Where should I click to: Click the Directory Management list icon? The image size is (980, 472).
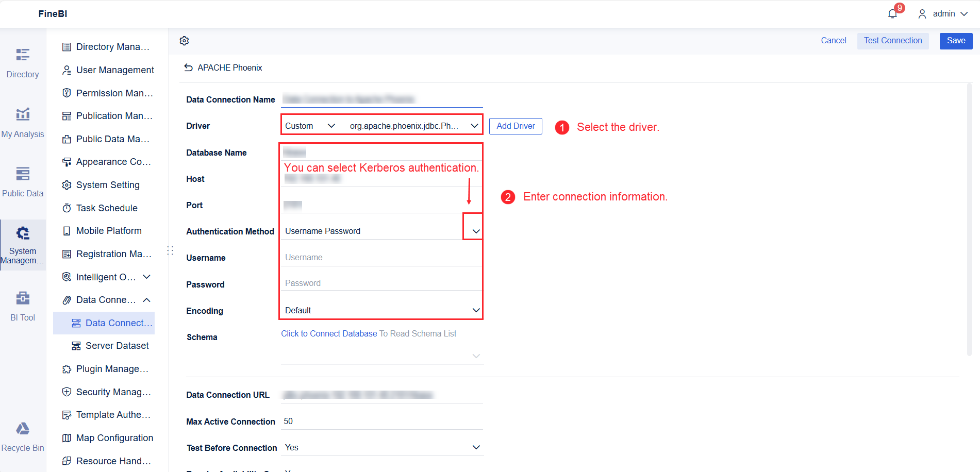pyautogui.click(x=67, y=47)
